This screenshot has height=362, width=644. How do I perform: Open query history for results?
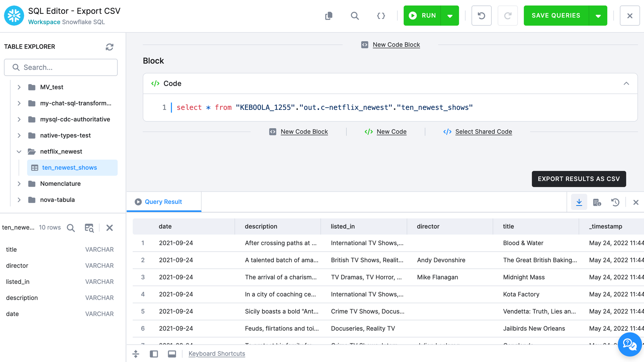click(615, 202)
